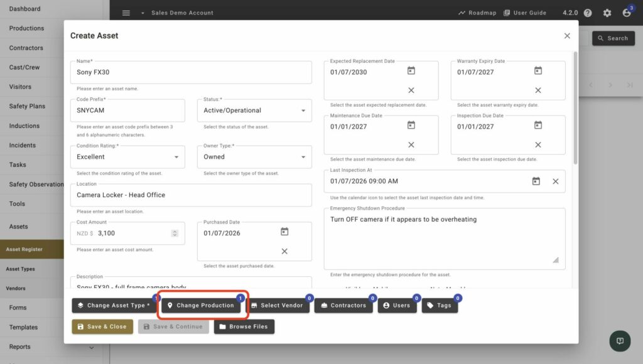Clear the Maintenance Due Date value
The image size is (643, 364).
(411, 145)
